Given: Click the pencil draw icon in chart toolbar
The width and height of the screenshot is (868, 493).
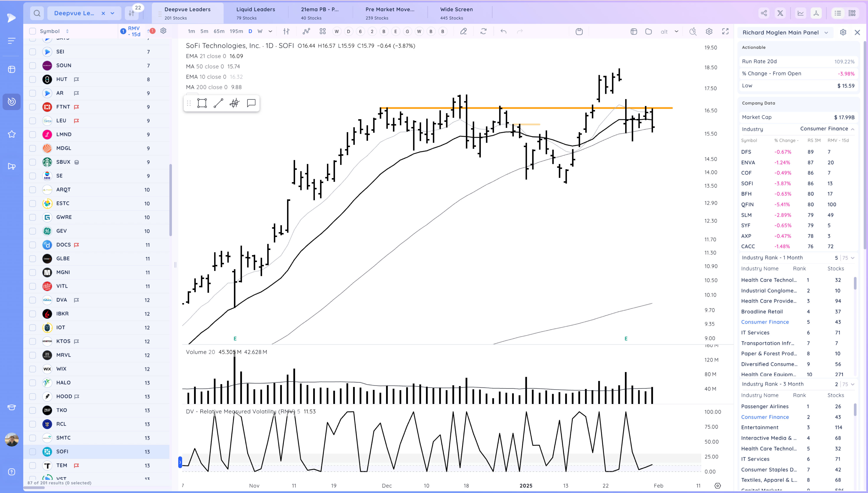Looking at the screenshot, I should pos(464,31).
